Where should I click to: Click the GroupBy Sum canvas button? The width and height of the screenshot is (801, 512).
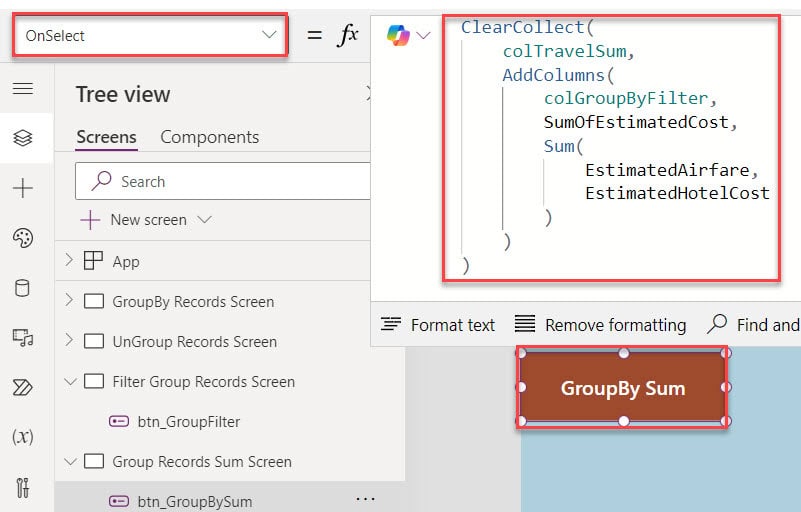pos(623,388)
